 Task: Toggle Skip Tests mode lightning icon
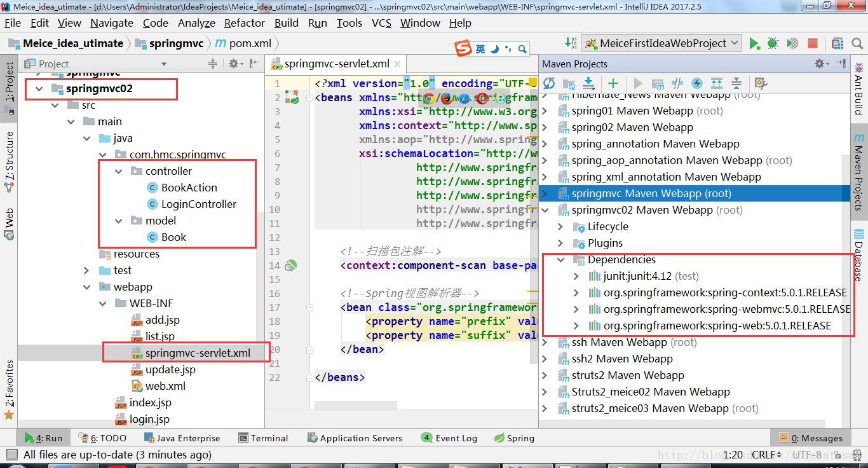click(x=697, y=83)
